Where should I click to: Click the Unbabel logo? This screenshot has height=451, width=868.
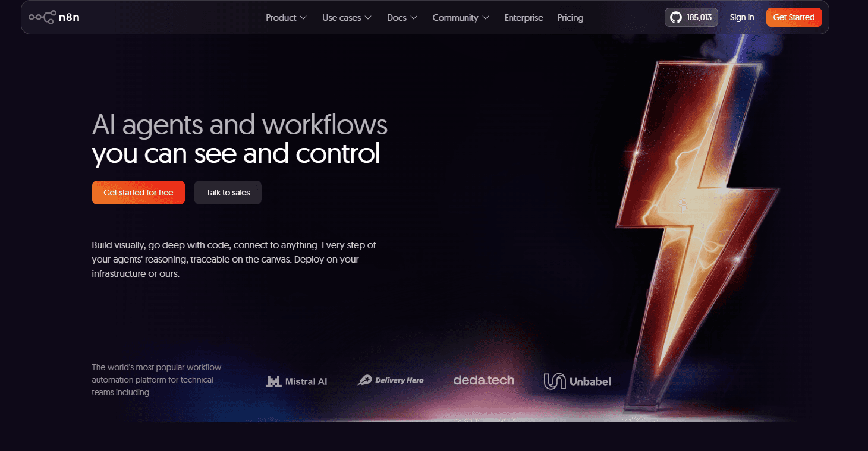[x=577, y=381]
